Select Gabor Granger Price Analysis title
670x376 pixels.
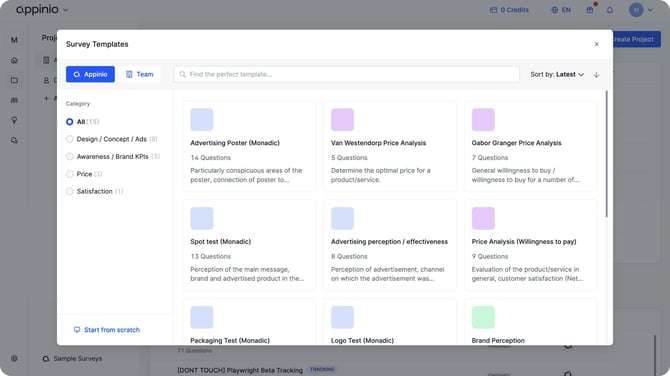(x=517, y=143)
